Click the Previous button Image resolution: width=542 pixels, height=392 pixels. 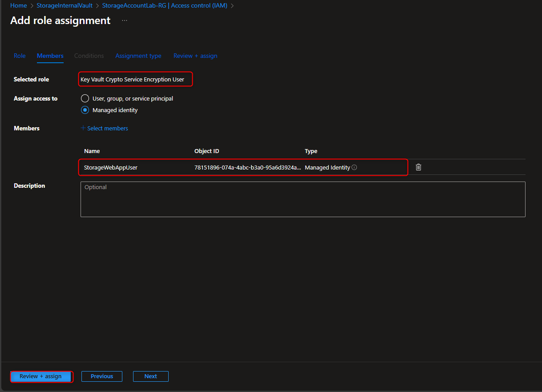point(101,376)
